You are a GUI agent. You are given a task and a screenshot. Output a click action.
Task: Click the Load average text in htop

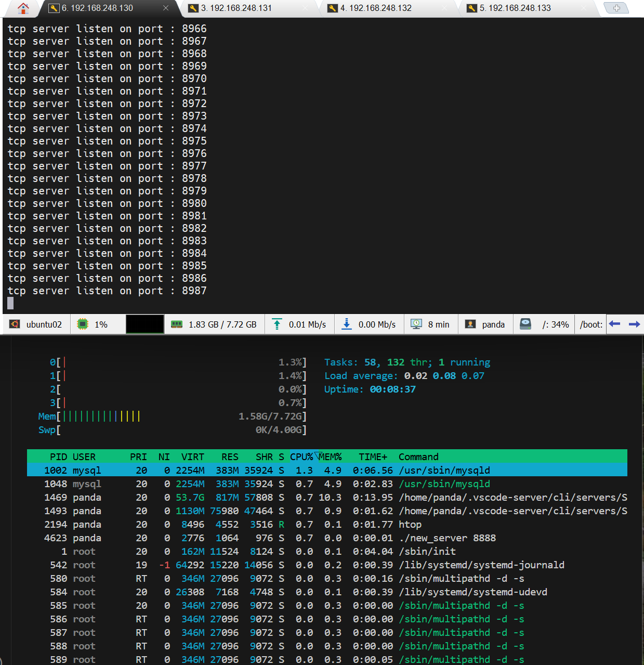click(x=404, y=376)
